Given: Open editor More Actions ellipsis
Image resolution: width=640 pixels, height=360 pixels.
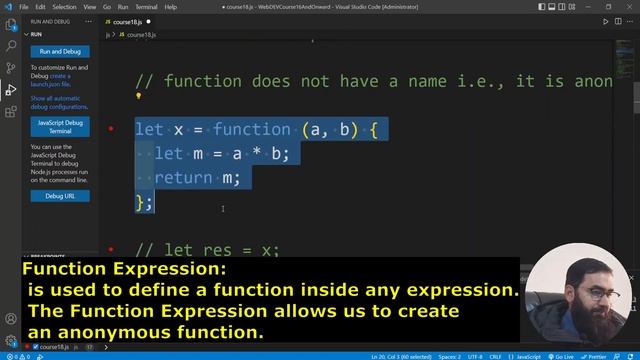Looking at the screenshot, I should (630, 22).
